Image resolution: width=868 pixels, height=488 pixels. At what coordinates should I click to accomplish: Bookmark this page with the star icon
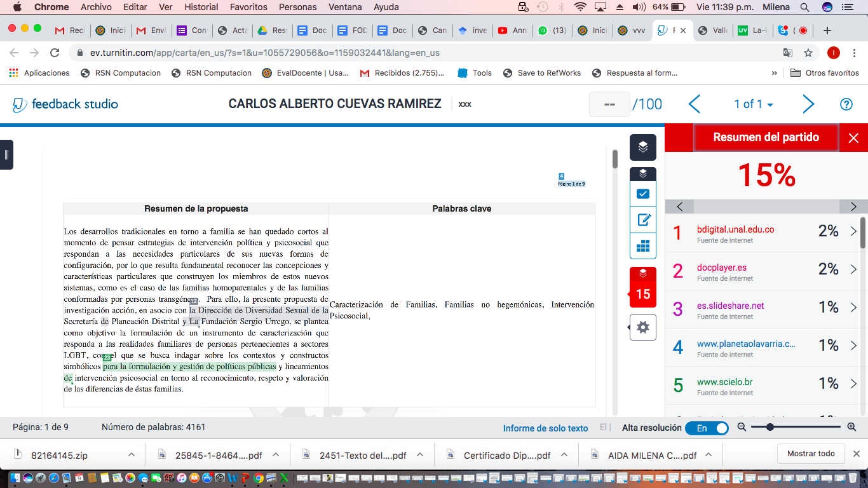point(808,53)
